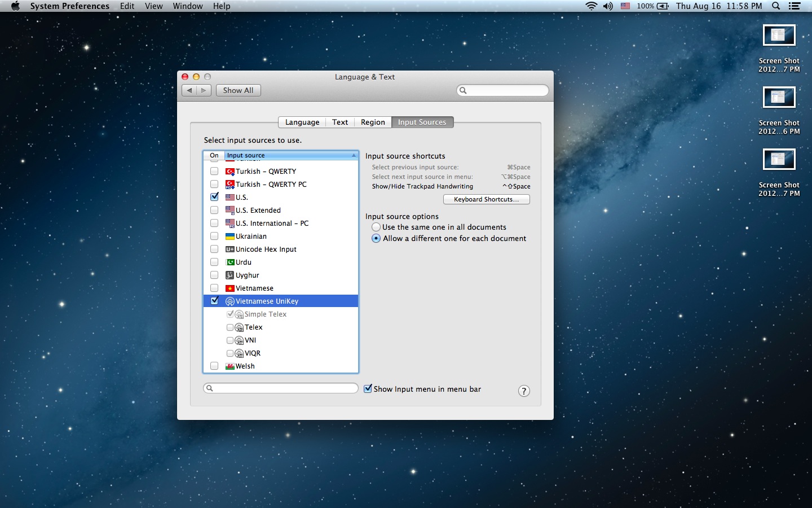
Task: Click the VNI input mode icon
Action: (239, 340)
